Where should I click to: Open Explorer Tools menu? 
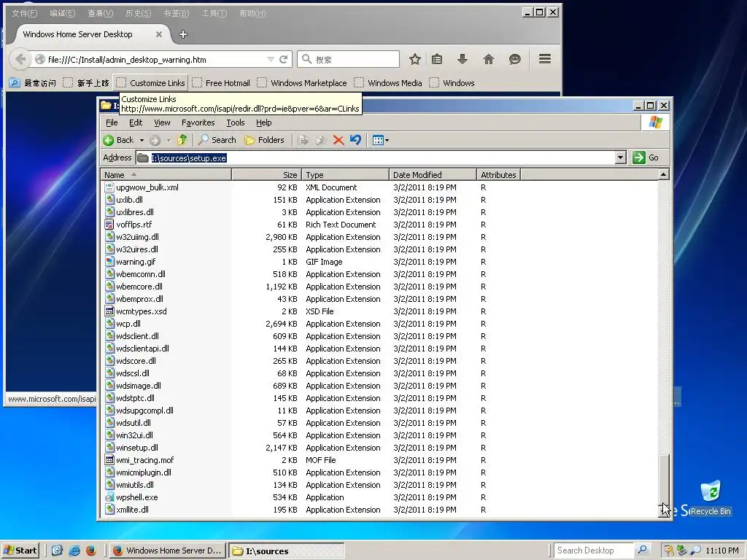pos(236,122)
